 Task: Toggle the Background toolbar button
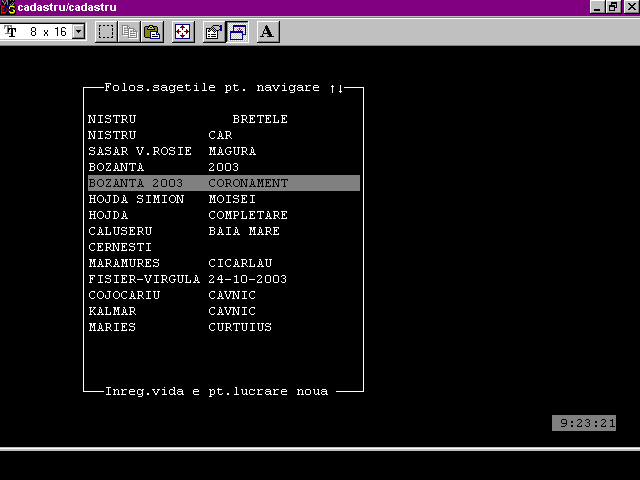pyautogui.click(x=237, y=32)
